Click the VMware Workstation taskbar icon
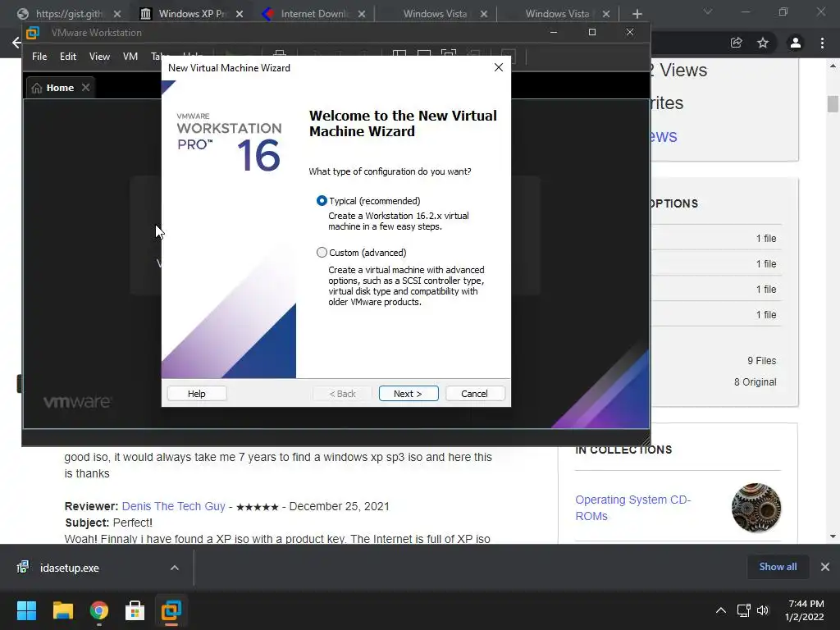The width and height of the screenshot is (840, 630). pyautogui.click(x=171, y=610)
